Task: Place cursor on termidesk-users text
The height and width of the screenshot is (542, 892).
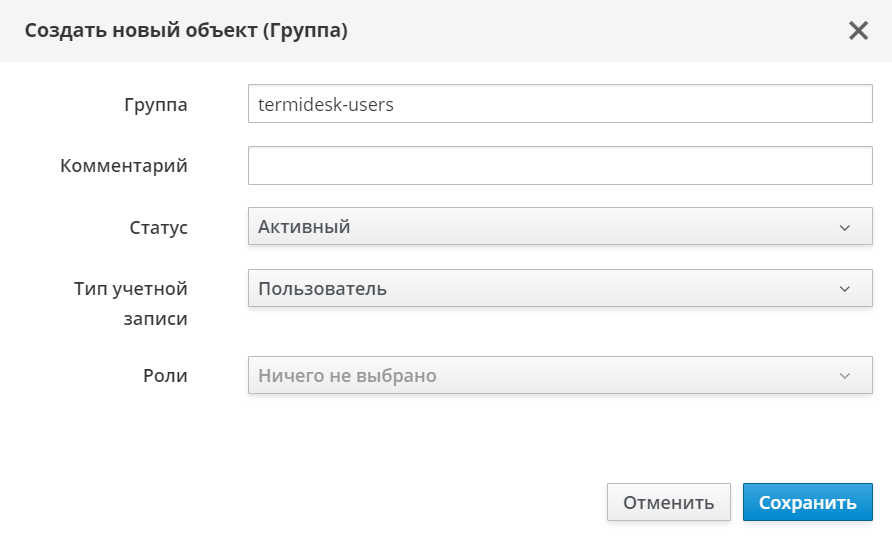Action: (x=326, y=103)
